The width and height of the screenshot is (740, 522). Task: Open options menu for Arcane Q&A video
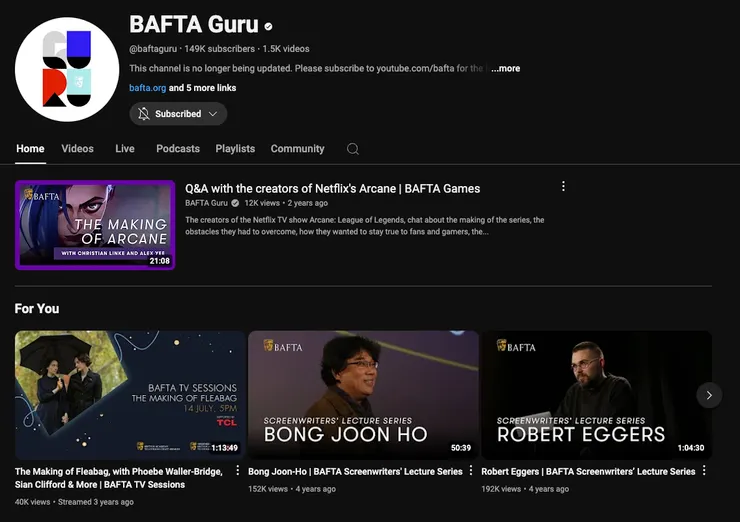pyautogui.click(x=563, y=186)
